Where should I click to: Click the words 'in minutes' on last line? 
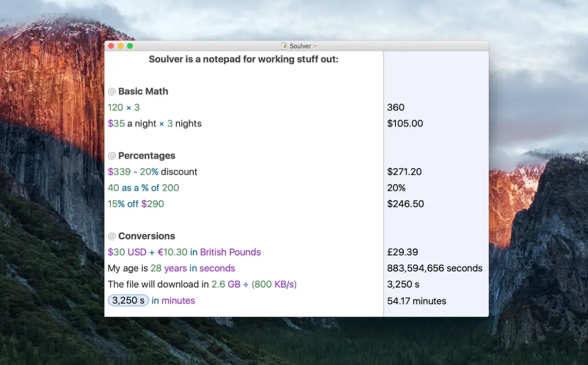pyautogui.click(x=173, y=301)
